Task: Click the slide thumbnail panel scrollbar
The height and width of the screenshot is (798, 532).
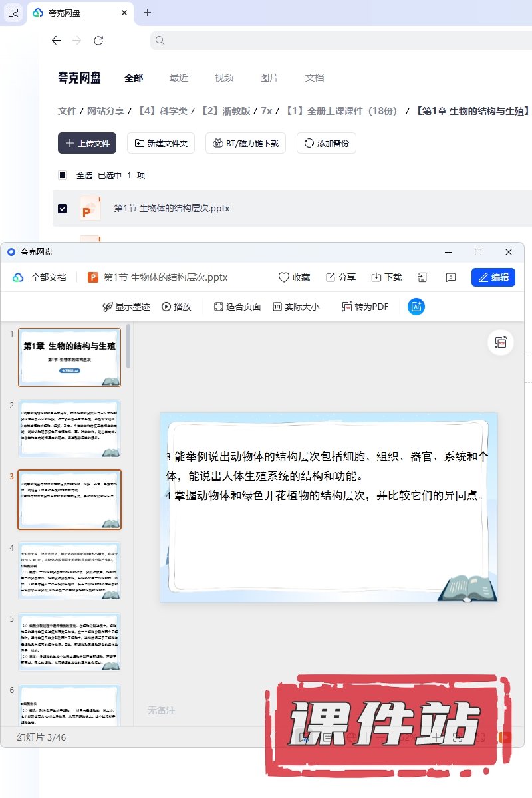Action: click(x=128, y=346)
